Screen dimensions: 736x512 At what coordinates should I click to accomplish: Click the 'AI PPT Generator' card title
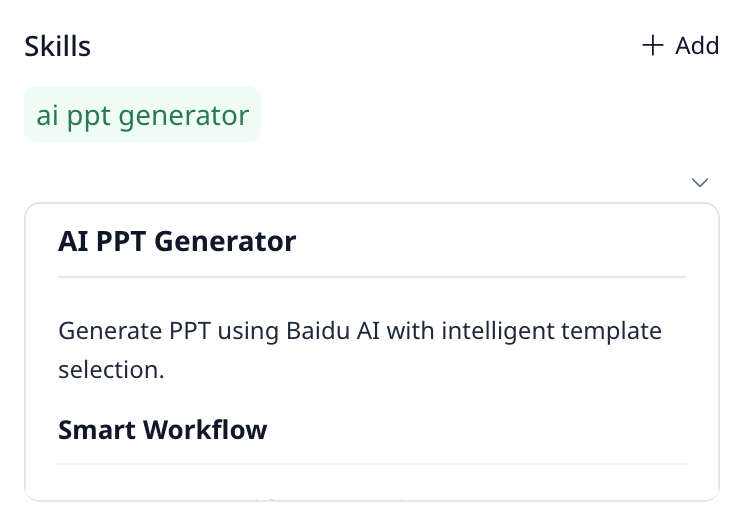point(177,241)
